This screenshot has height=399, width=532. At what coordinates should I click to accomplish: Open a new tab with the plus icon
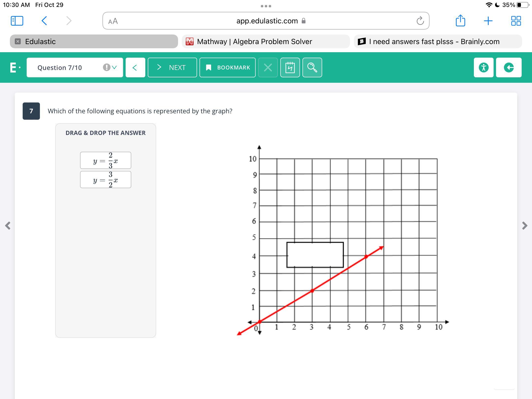coord(488,21)
